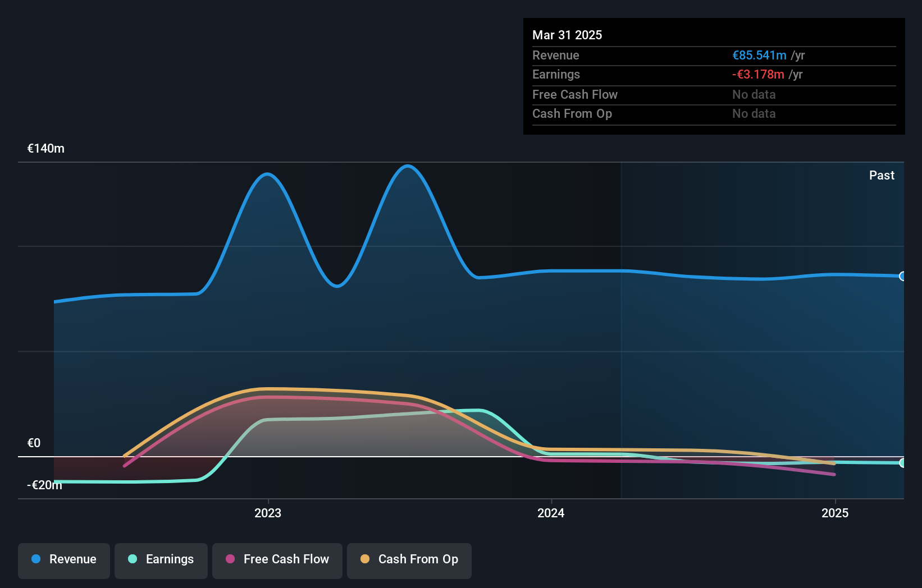
Task: Click the Past label on the chart
Action: click(x=882, y=176)
